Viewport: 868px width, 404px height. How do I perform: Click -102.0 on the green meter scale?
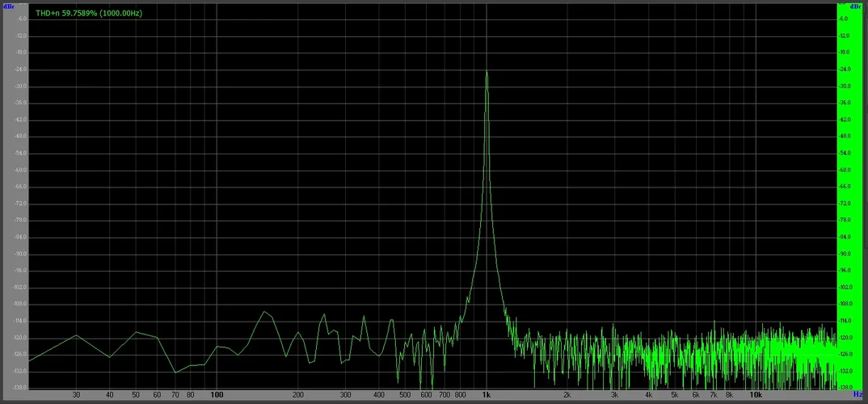845,287
